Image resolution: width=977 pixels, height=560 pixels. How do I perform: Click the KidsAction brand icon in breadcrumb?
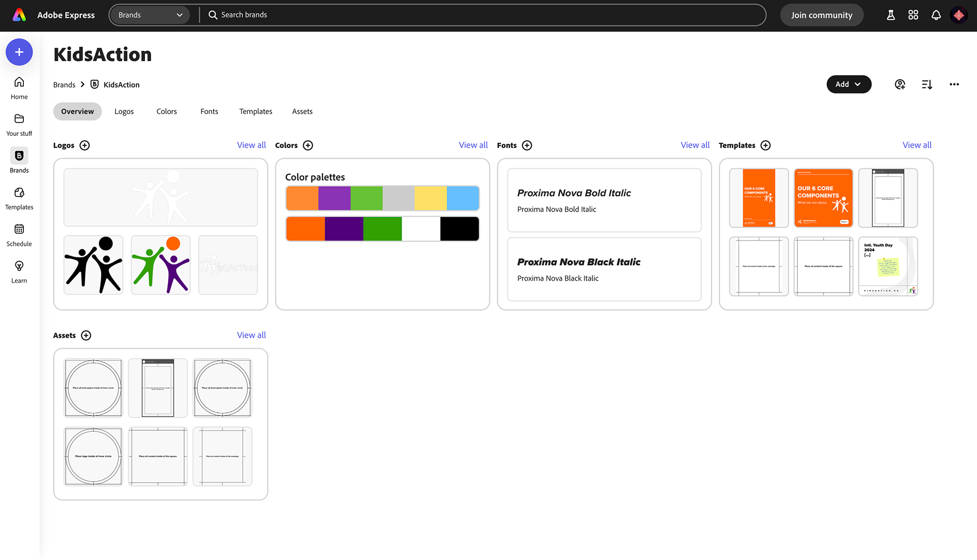click(x=95, y=84)
